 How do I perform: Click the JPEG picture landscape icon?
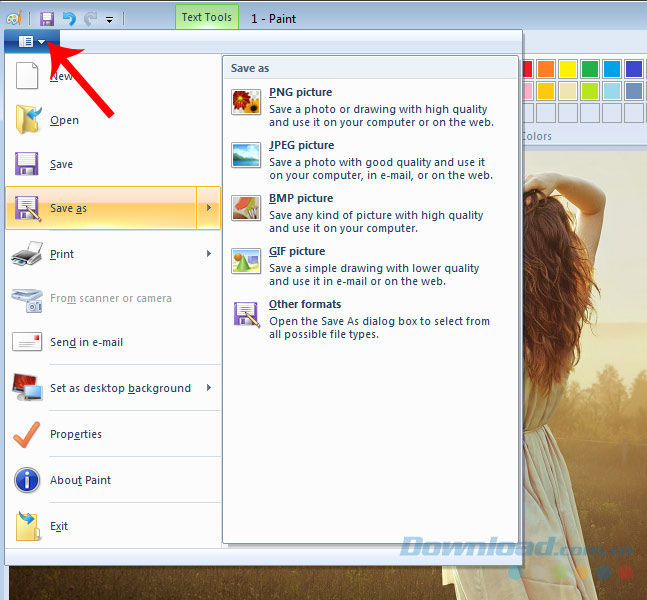(x=246, y=155)
